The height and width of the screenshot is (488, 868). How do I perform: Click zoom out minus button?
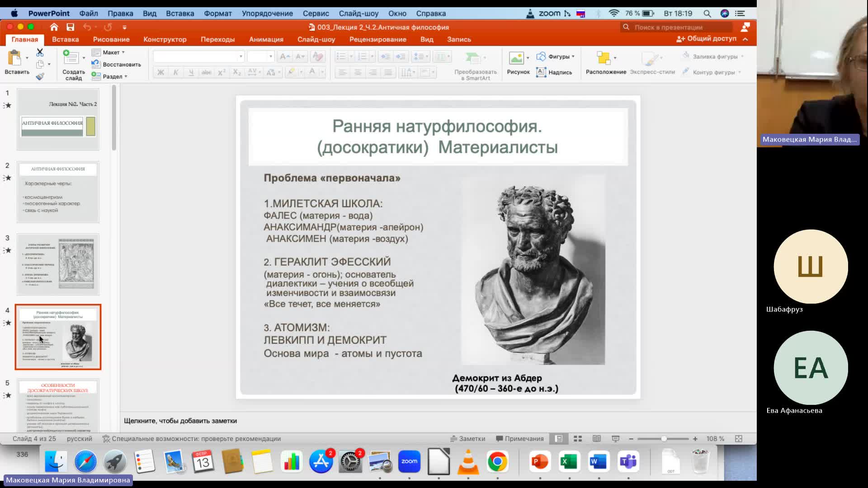pyautogui.click(x=631, y=439)
